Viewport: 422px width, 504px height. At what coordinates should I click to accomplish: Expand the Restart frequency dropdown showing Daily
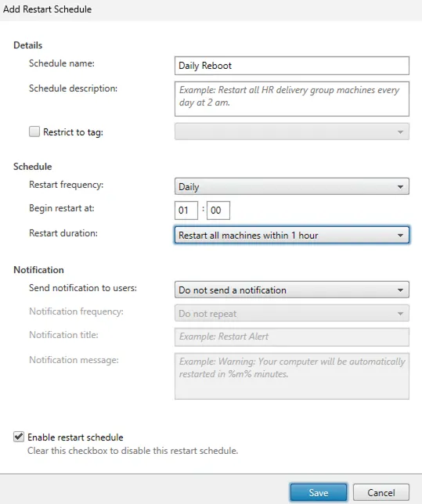(292, 186)
